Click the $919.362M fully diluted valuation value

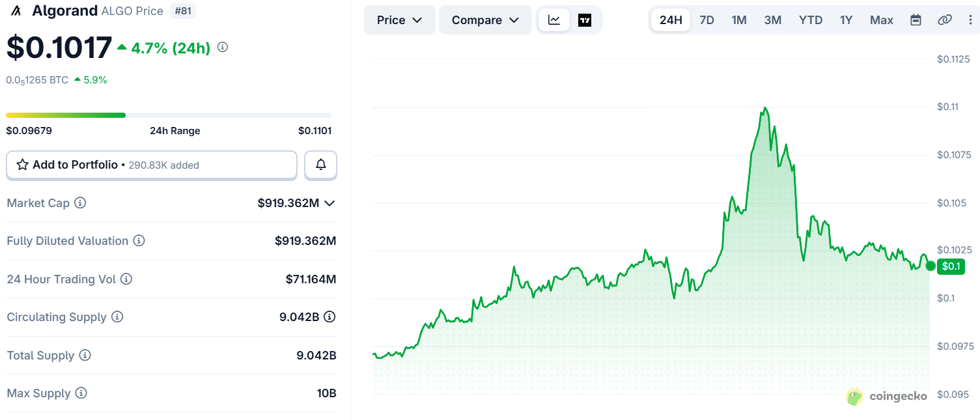click(x=305, y=241)
